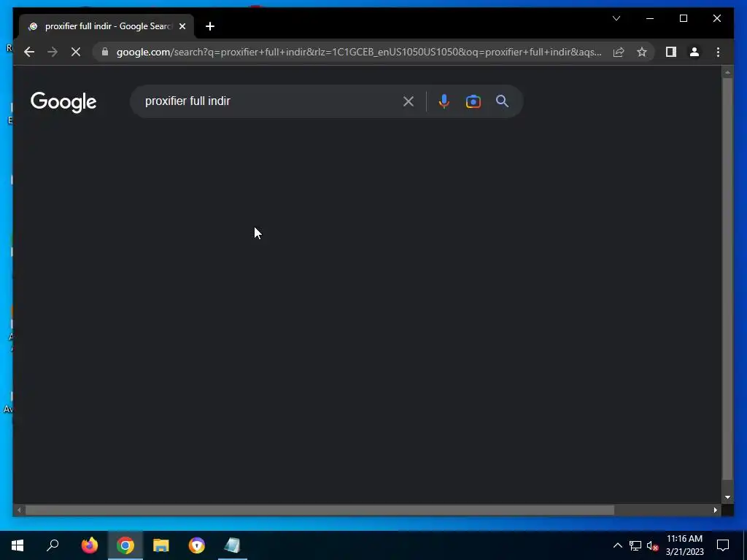Bookmark this page with the star icon
Viewport: 747px width, 560px height.
click(x=642, y=52)
